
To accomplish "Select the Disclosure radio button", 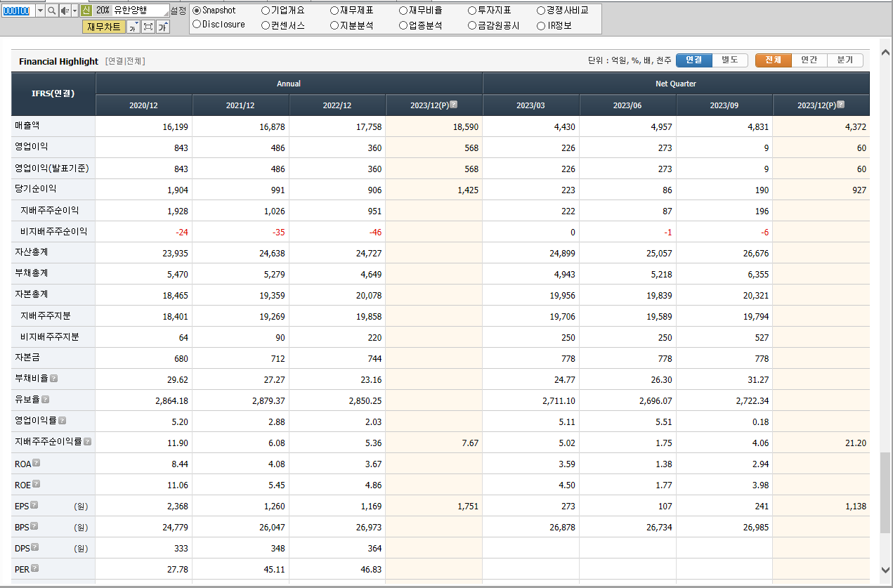I will pos(197,25).
